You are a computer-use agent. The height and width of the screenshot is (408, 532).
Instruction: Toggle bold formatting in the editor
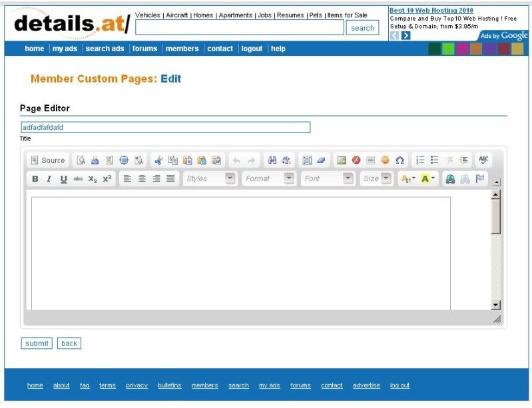[x=35, y=178]
